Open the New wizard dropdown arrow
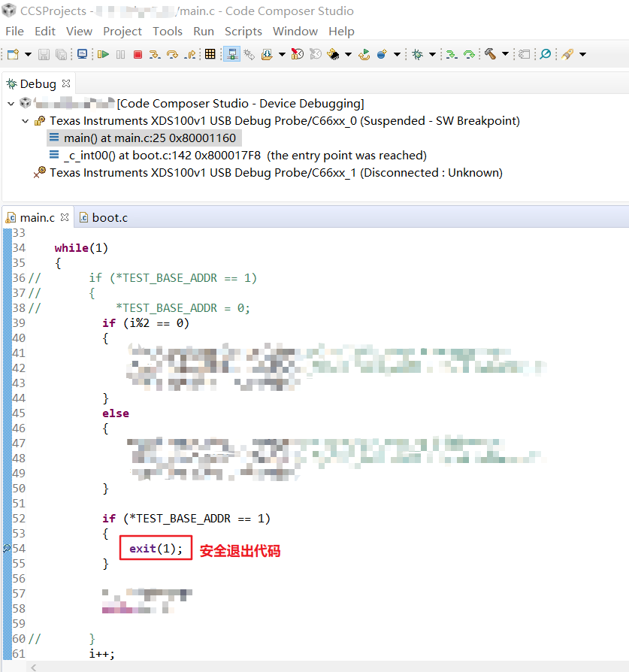This screenshot has height=672, width=629. pyautogui.click(x=28, y=54)
